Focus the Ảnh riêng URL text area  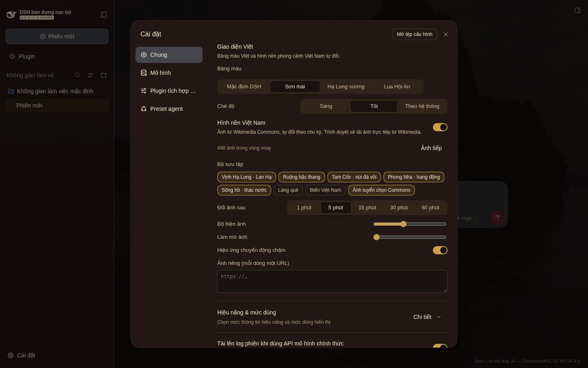(332, 281)
